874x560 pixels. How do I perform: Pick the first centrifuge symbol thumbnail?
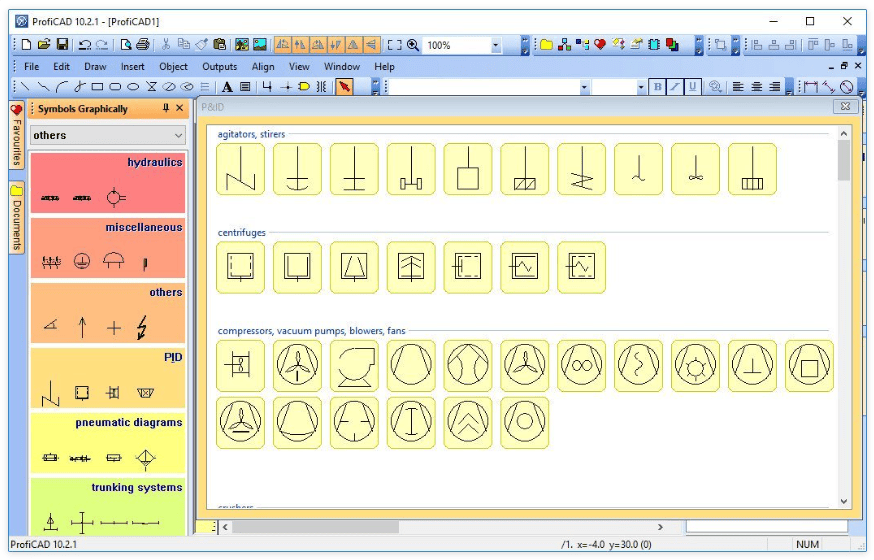(x=240, y=267)
